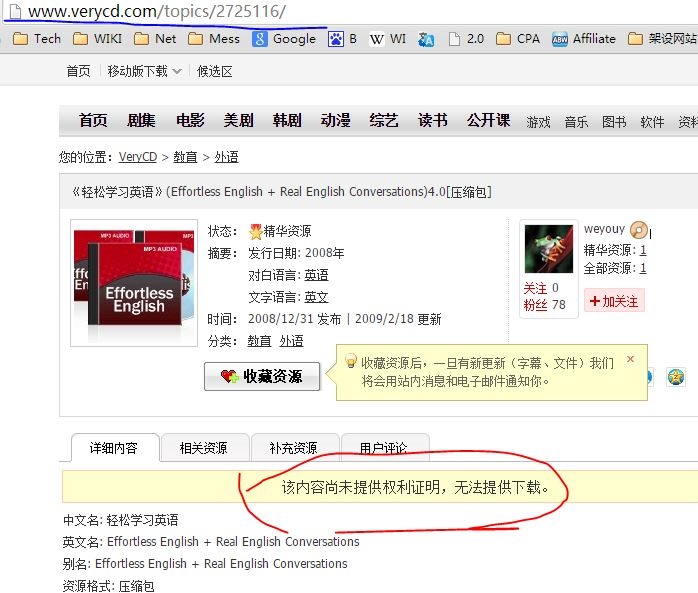Click the 2008/12/31 发布 date text
The image size is (698, 593).
click(x=294, y=319)
